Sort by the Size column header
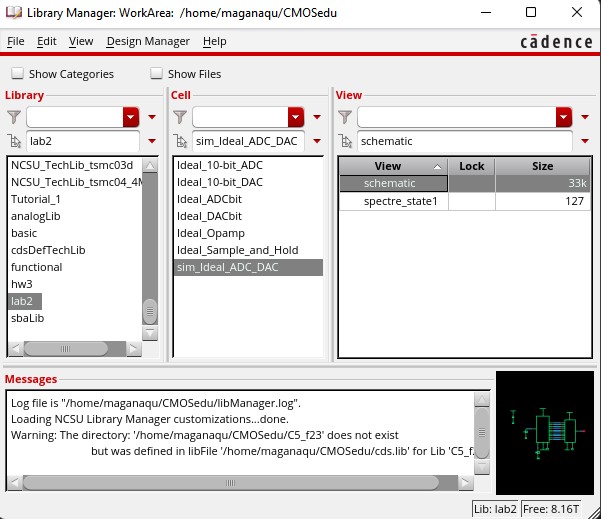Viewport: 601px width, 519px height. 542,166
